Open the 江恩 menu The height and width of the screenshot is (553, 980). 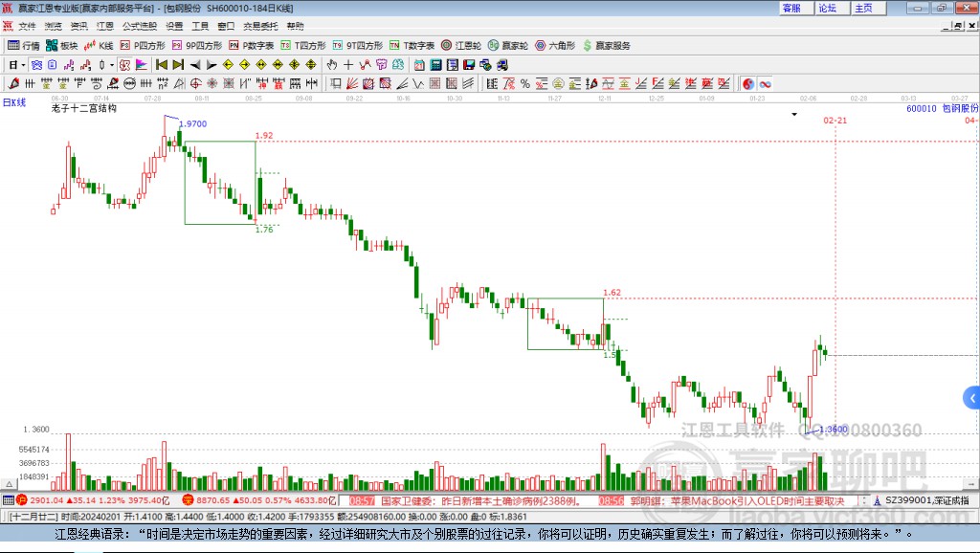(x=105, y=26)
